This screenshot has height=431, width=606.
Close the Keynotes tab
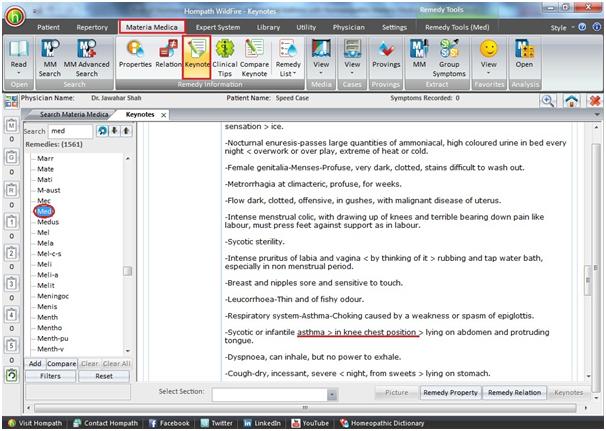click(163, 115)
